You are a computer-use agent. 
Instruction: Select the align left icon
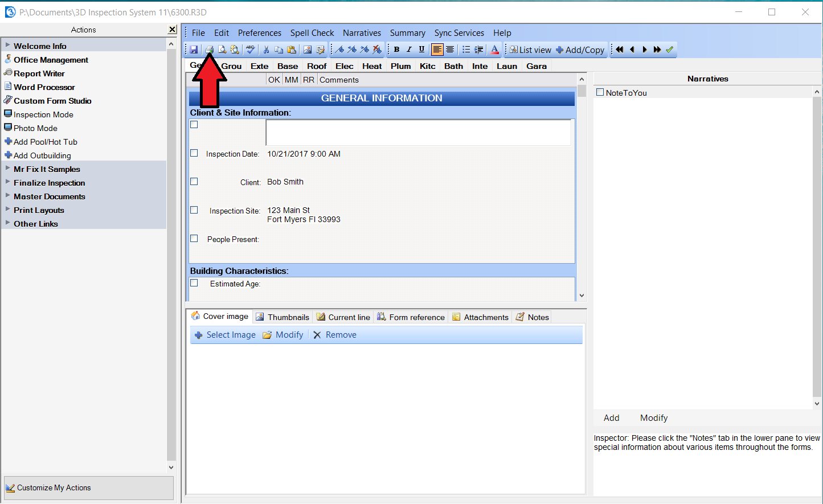437,50
